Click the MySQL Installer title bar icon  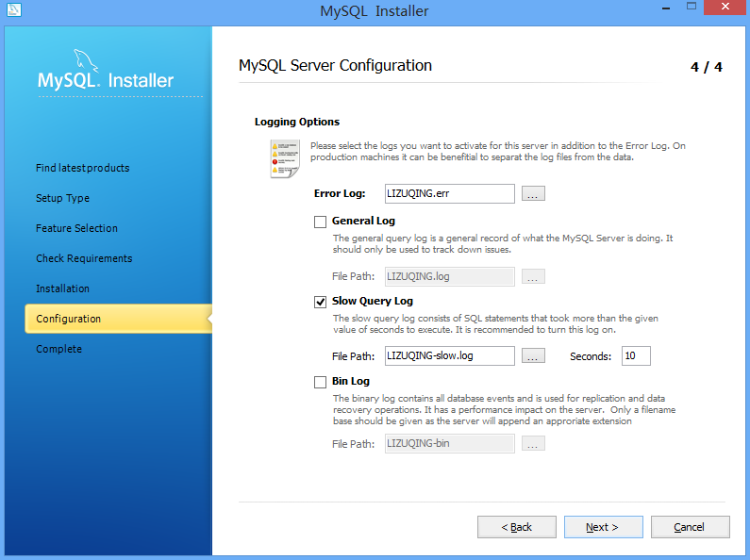(x=14, y=9)
